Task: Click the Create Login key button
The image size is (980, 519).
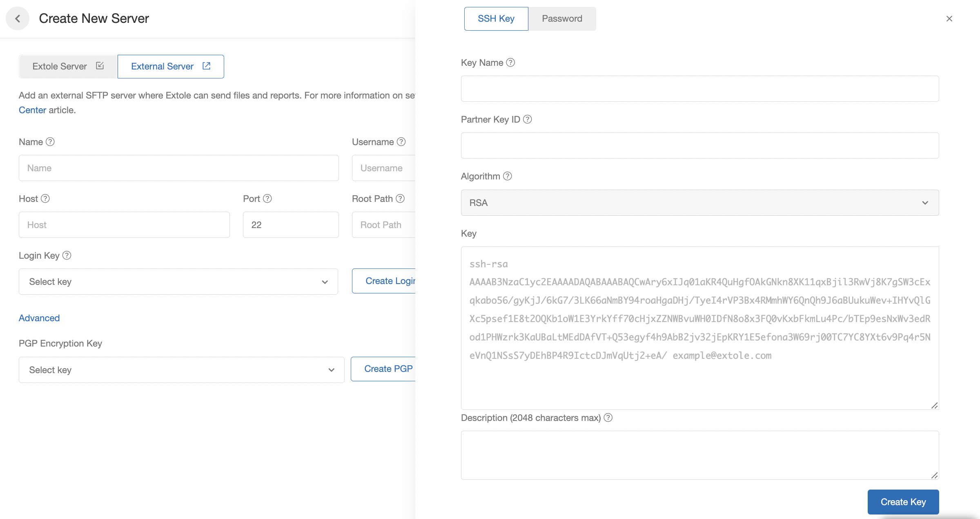Action: tap(384, 281)
